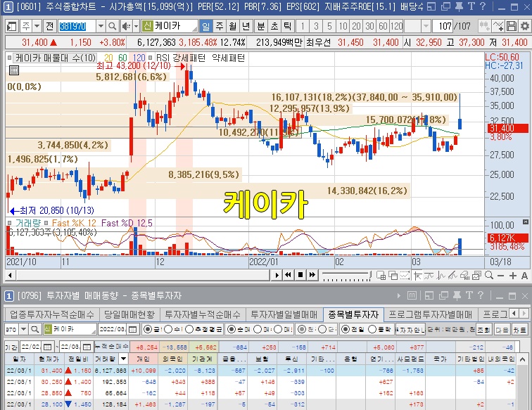Image resolution: width=532 pixels, height=410 pixels.
Task: Select the first radio button after date field
Action: pos(148,329)
